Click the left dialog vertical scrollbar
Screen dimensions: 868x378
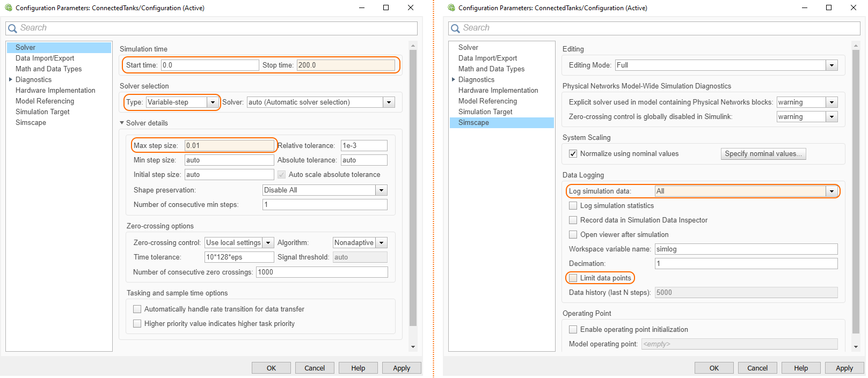point(413,188)
